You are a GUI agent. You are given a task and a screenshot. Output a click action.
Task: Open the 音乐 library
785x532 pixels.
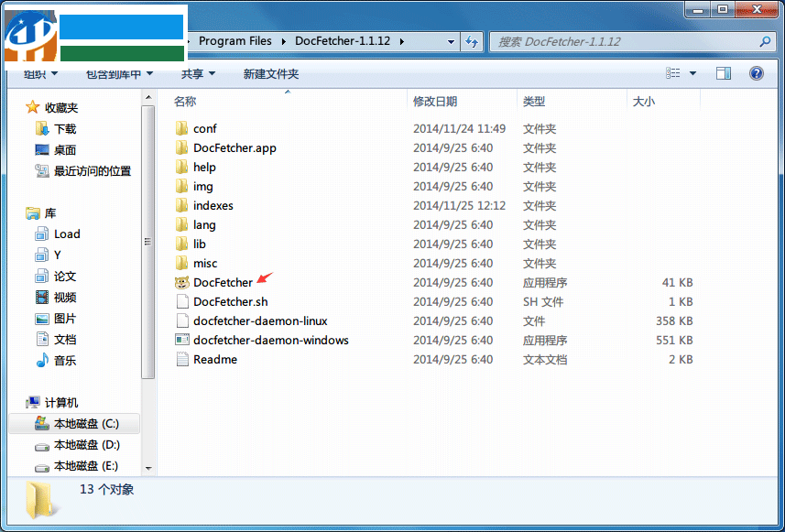point(65,360)
